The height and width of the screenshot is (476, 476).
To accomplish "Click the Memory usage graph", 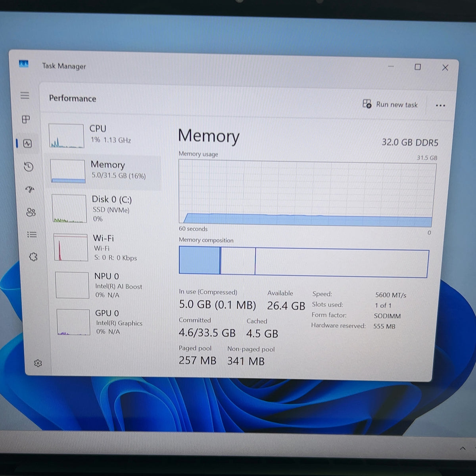I will point(307,193).
